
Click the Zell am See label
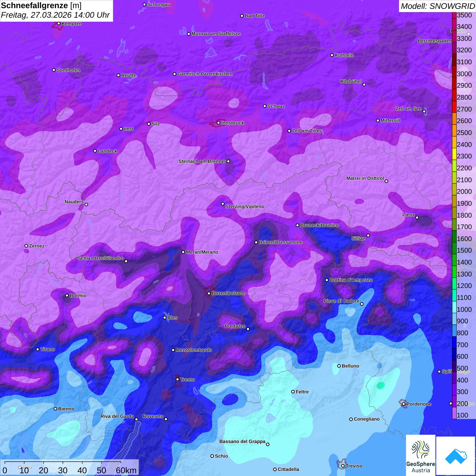click(408, 108)
